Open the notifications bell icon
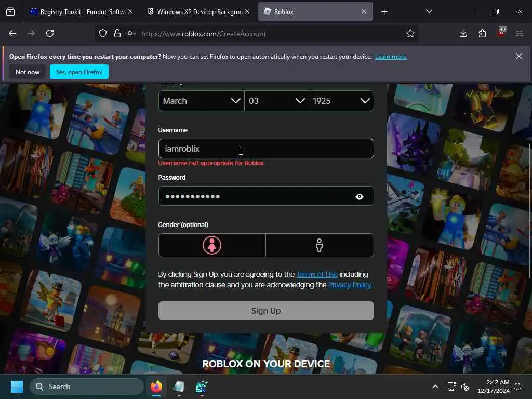Screen dimensions: 532x399 point(517,387)
